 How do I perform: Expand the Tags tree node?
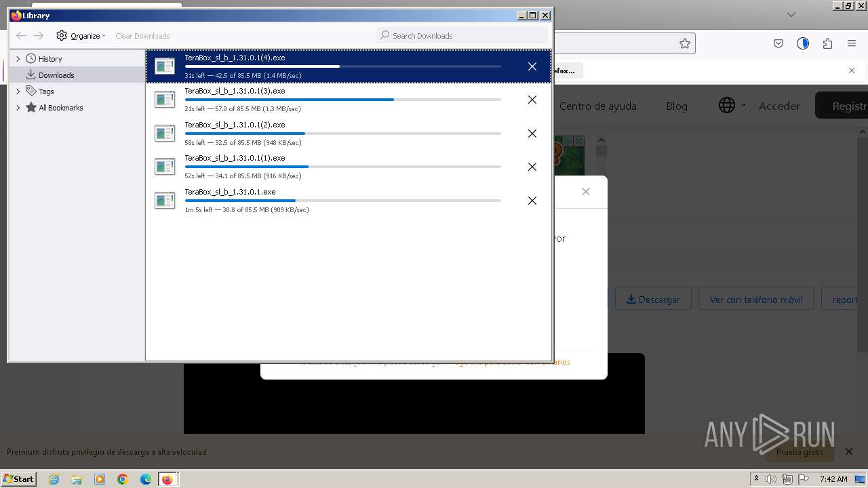pos(18,91)
